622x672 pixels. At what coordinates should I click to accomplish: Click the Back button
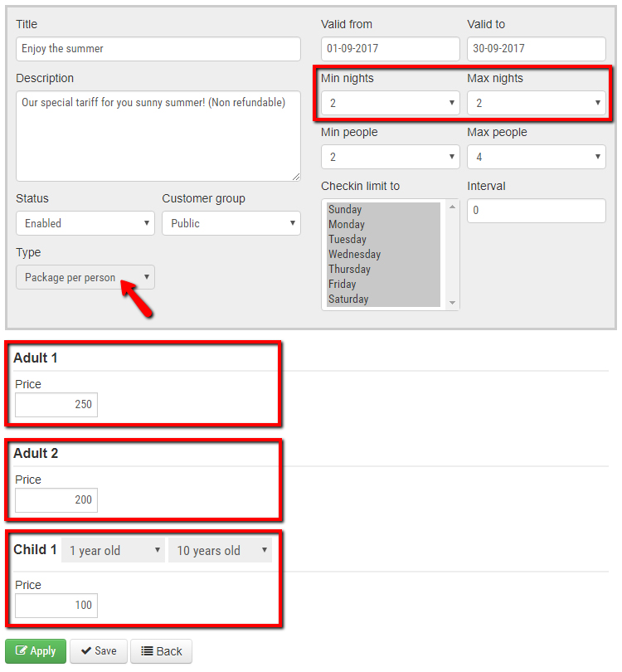(161, 651)
